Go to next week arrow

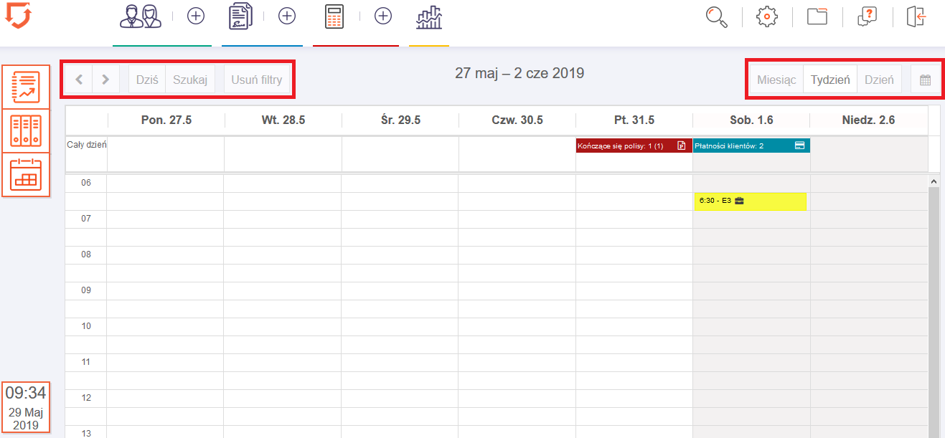coord(105,80)
